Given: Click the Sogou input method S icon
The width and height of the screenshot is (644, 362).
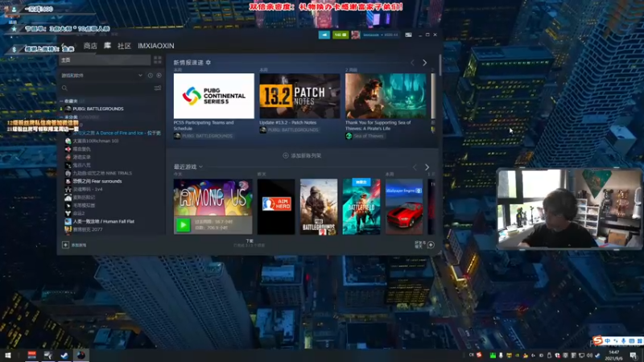Looking at the screenshot, I should tap(597, 340).
